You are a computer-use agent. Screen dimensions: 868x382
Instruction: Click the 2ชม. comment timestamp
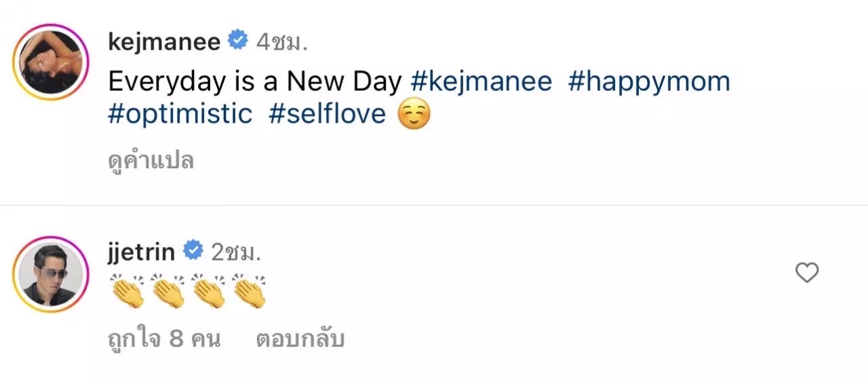point(236,252)
